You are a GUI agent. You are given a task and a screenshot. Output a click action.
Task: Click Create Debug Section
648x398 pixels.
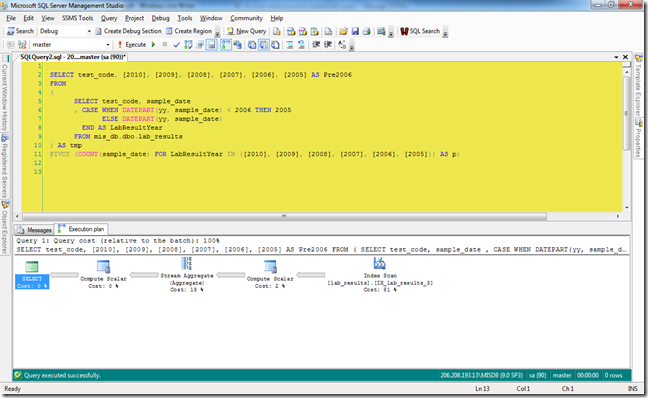coord(129,31)
